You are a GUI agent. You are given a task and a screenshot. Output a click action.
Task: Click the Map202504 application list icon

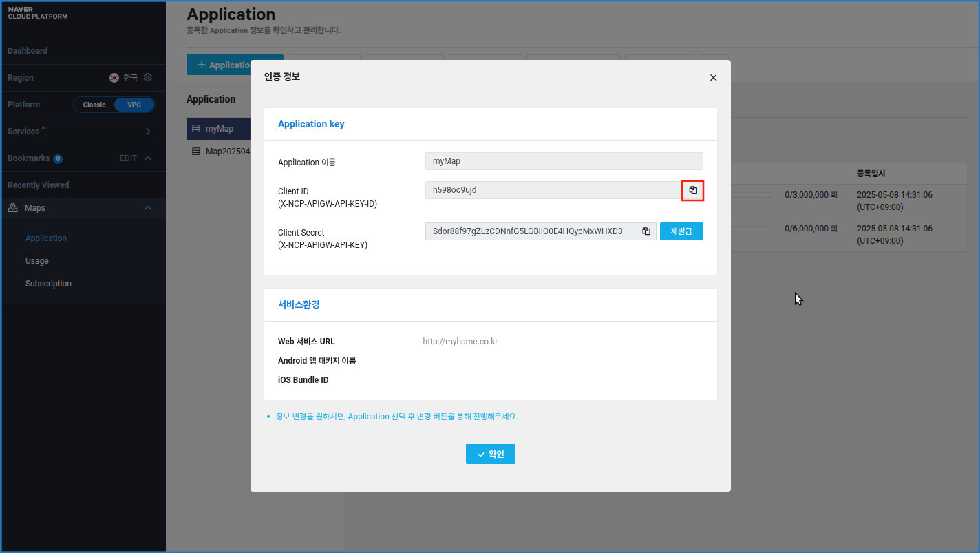[196, 151]
